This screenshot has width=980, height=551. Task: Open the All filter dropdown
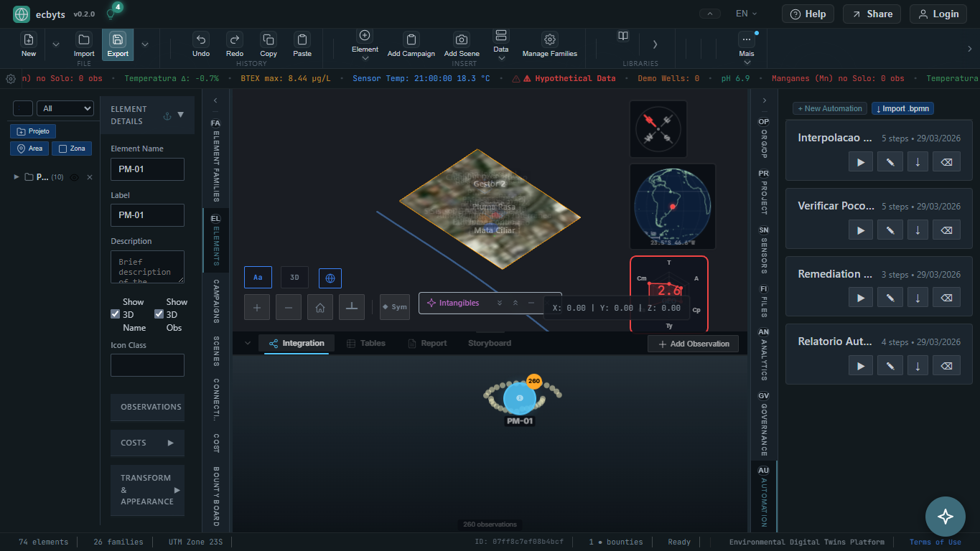tap(65, 108)
